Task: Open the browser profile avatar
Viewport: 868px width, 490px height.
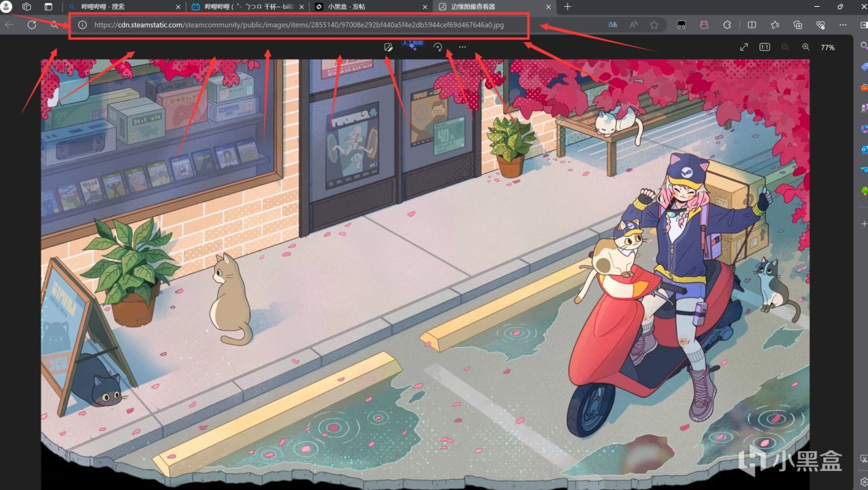Action: click(x=7, y=7)
